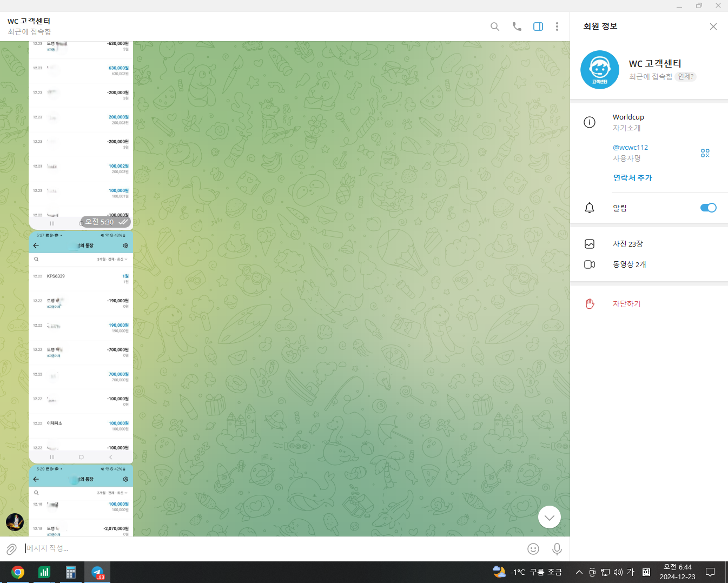728x583 pixels.
Task: Jump to latest with scroll-down arrow button
Action: click(549, 517)
